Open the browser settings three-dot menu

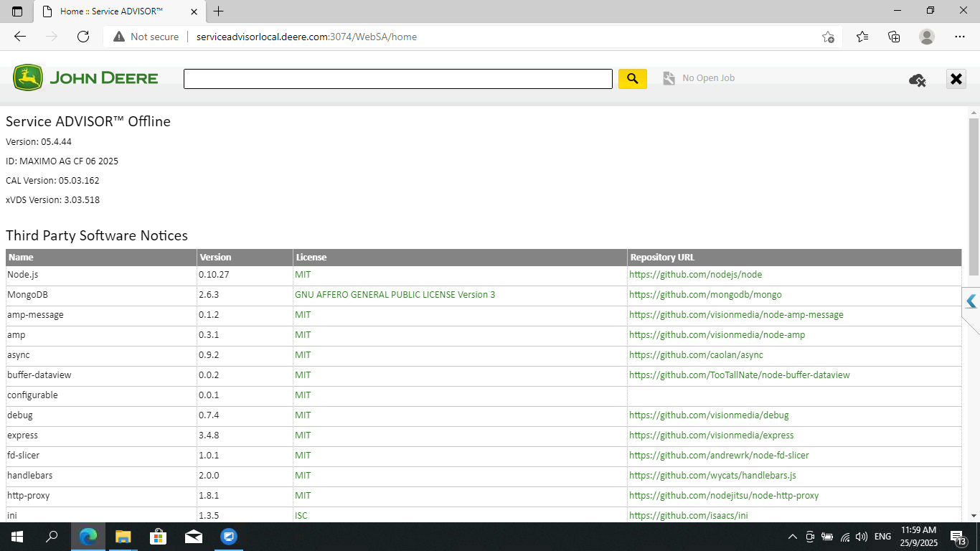[959, 37]
